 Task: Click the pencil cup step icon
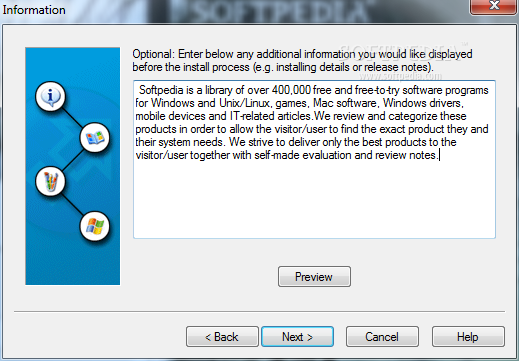[51, 182]
